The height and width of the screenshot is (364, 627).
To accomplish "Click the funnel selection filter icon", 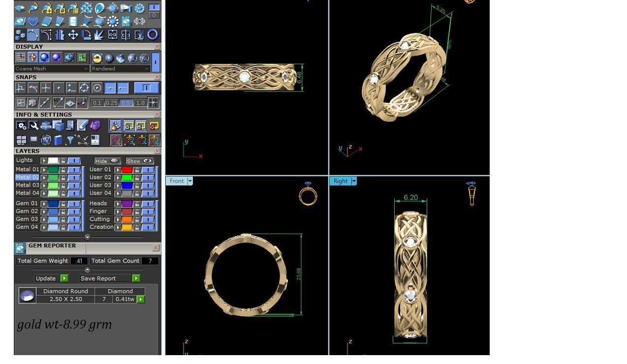I will pos(70,140).
